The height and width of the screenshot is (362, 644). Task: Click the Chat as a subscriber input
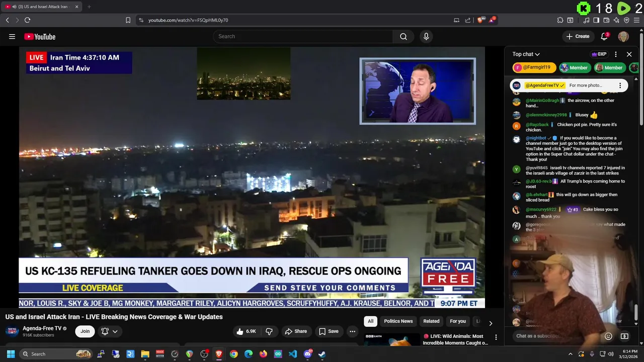tap(558, 336)
